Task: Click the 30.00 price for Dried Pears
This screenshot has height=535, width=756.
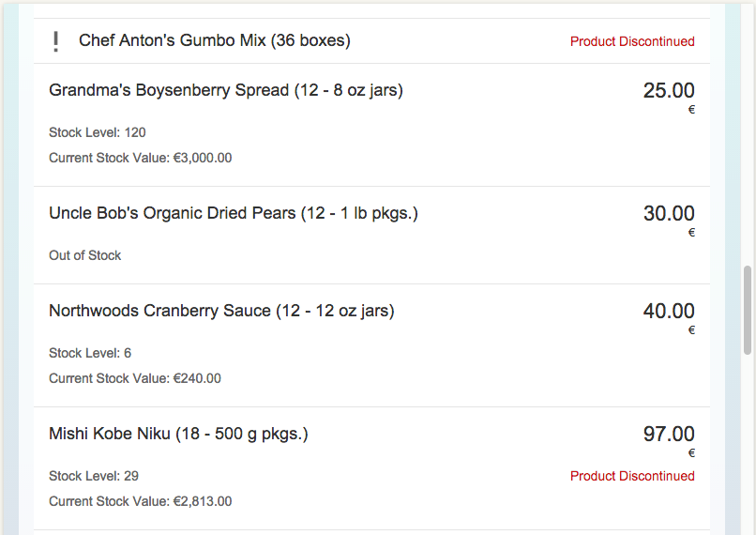Action: 669,214
